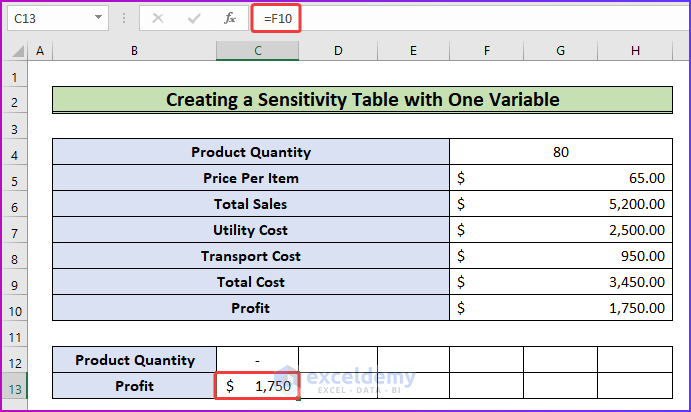Select the Total Sales 5,200.00 cell
The height and width of the screenshot is (412, 691).
coord(560,204)
